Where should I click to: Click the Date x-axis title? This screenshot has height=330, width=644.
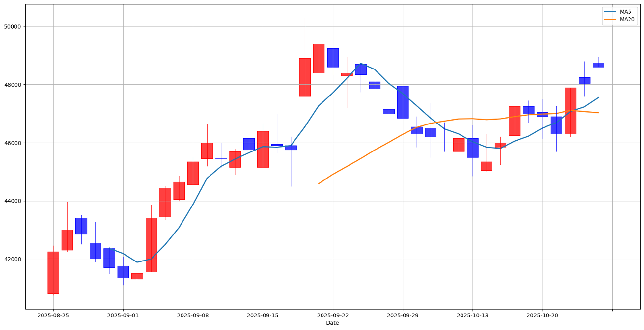(x=332, y=323)
